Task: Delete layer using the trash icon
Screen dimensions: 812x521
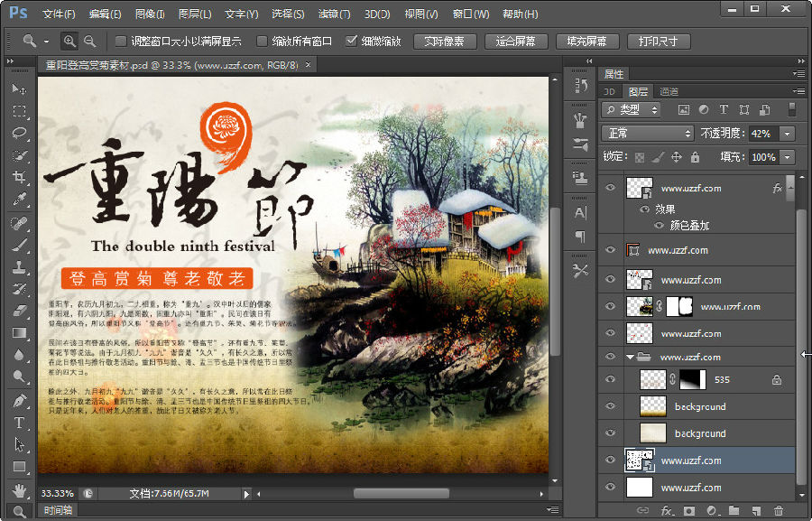Action: [779, 511]
